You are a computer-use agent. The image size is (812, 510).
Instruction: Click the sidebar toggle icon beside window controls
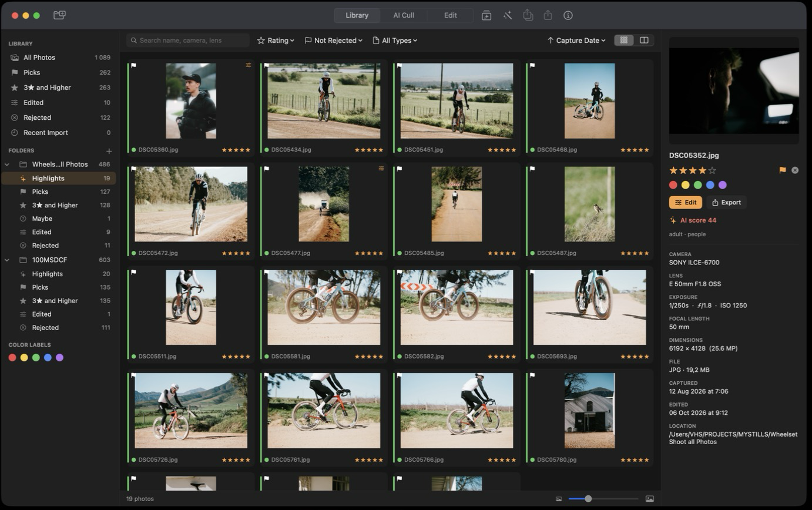[x=59, y=15]
